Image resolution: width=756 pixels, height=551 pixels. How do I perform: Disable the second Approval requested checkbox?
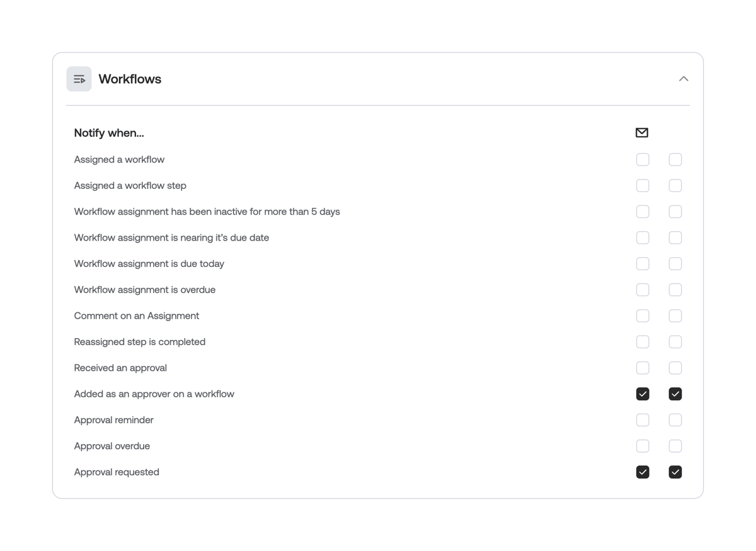[675, 472]
